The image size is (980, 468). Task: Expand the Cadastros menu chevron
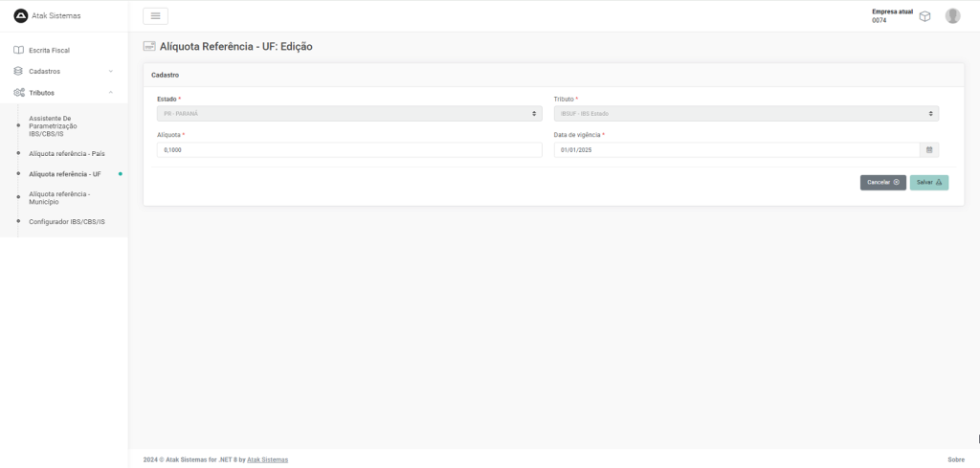coord(111,71)
